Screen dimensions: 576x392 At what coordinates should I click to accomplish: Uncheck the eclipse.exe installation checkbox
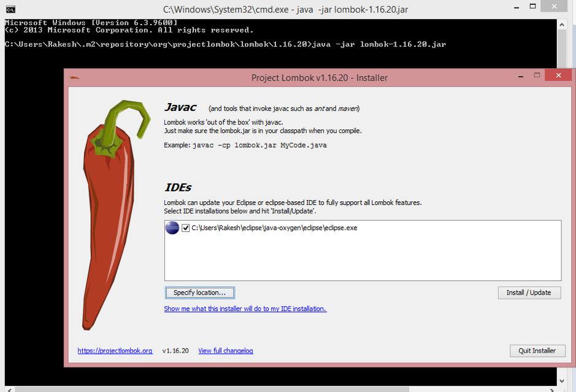(185, 228)
